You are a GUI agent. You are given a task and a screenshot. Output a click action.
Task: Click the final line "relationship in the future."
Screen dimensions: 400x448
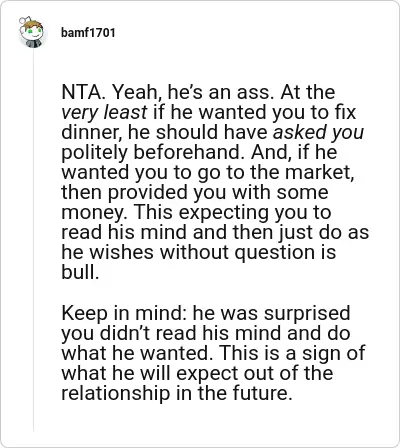point(175,393)
